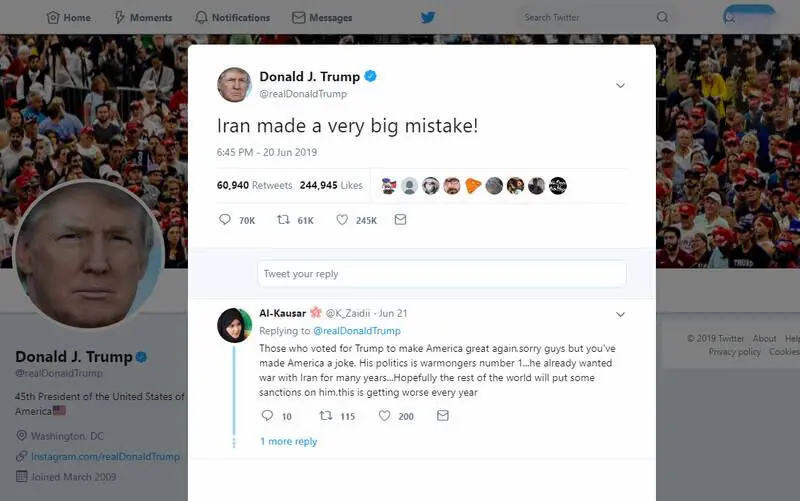Image resolution: width=800 pixels, height=501 pixels.
Task: Open the Home tab
Action: [69, 17]
